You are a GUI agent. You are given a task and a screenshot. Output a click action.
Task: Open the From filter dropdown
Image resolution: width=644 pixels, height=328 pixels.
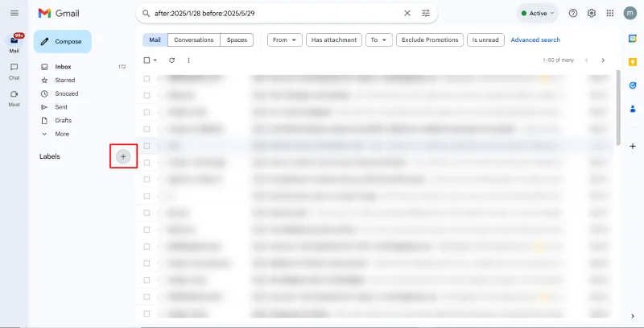[x=285, y=39]
